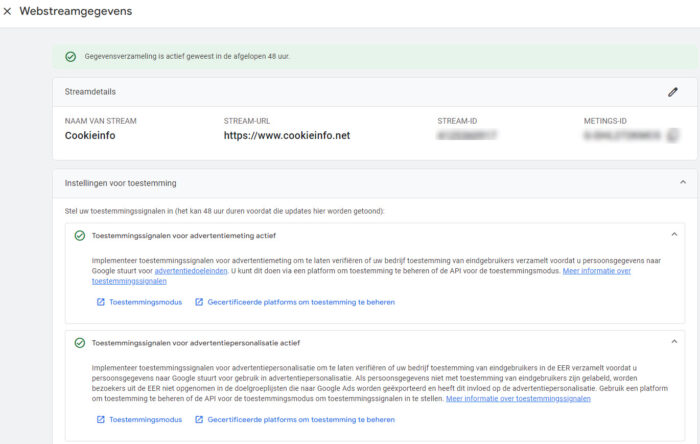Click Toestemmingssignalen voor advertentiemeting actief heading

(183, 236)
